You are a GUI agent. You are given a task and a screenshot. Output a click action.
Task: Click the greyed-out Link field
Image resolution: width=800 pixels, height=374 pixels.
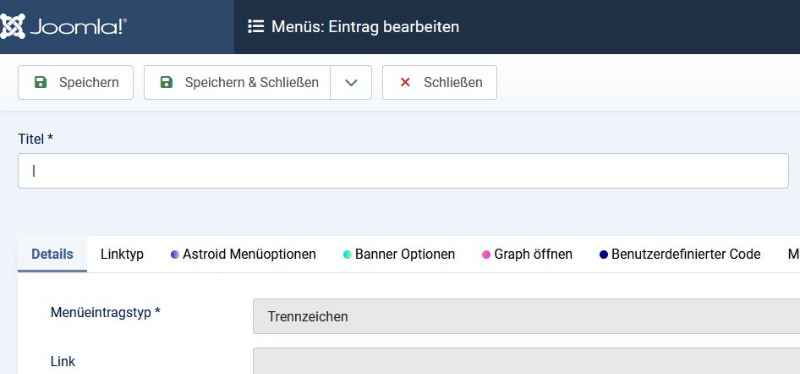tap(527, 361)
